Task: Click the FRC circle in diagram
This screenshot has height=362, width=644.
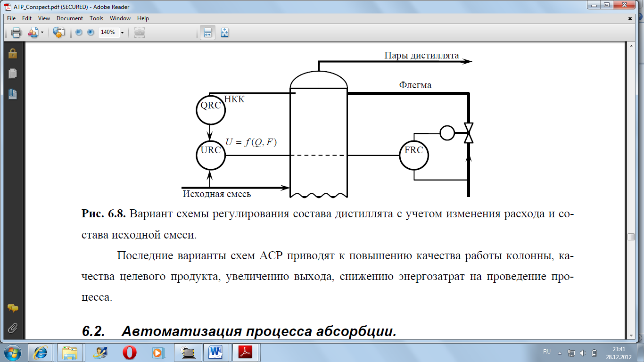Action: click(x=414, y=155)
